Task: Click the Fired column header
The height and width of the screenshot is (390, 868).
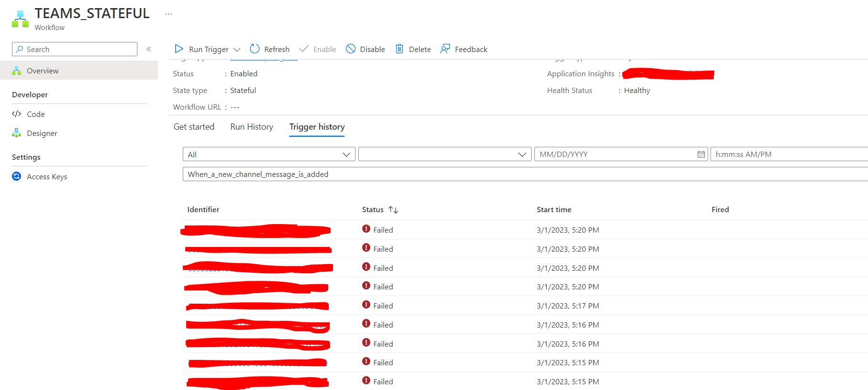Action: coord(720,210)
